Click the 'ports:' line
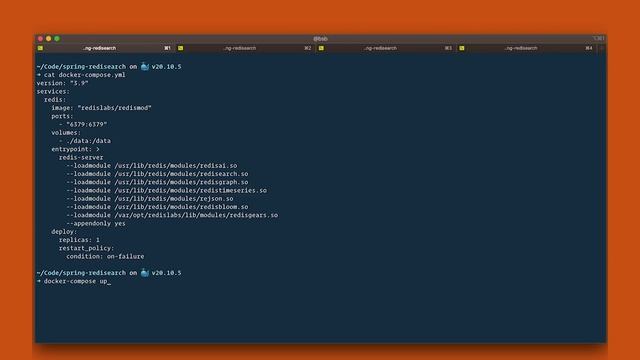The image size is (640, 360). pyautogui.click(x=62, y=116)
